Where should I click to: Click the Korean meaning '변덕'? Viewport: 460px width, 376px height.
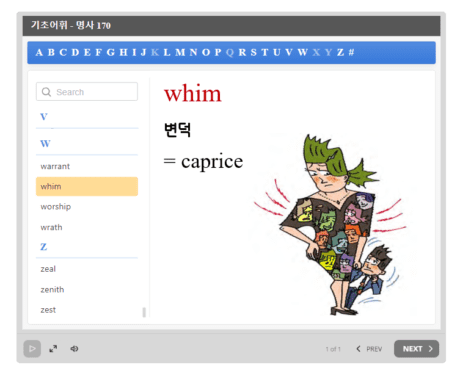click(x=177, y=130)
